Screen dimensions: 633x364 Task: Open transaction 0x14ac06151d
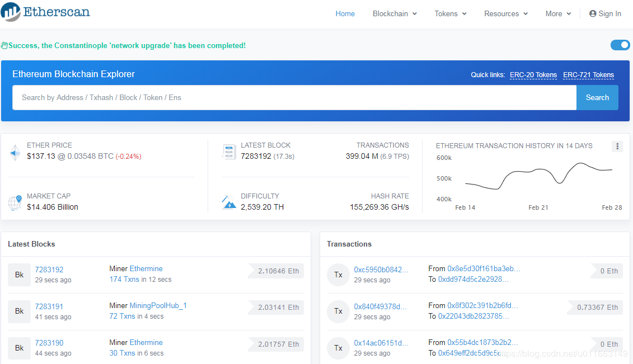pos(381,343)
